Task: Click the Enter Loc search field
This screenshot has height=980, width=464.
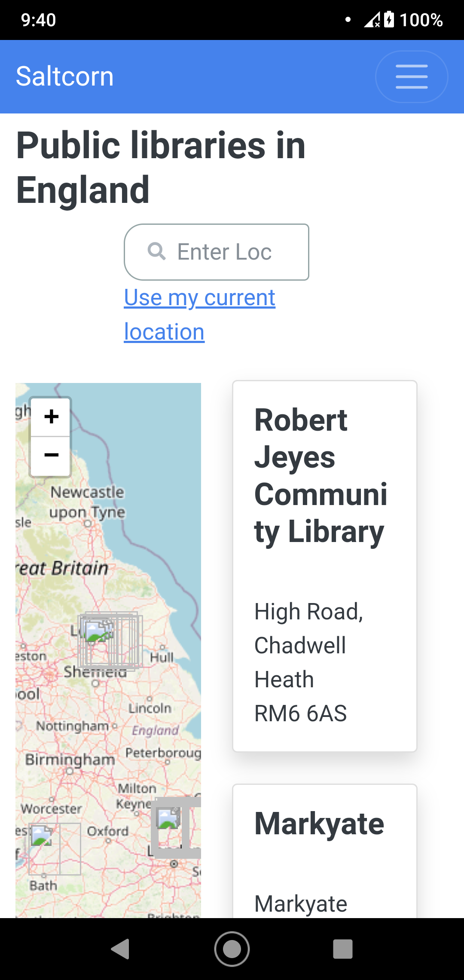Action: tap(223, 251)
